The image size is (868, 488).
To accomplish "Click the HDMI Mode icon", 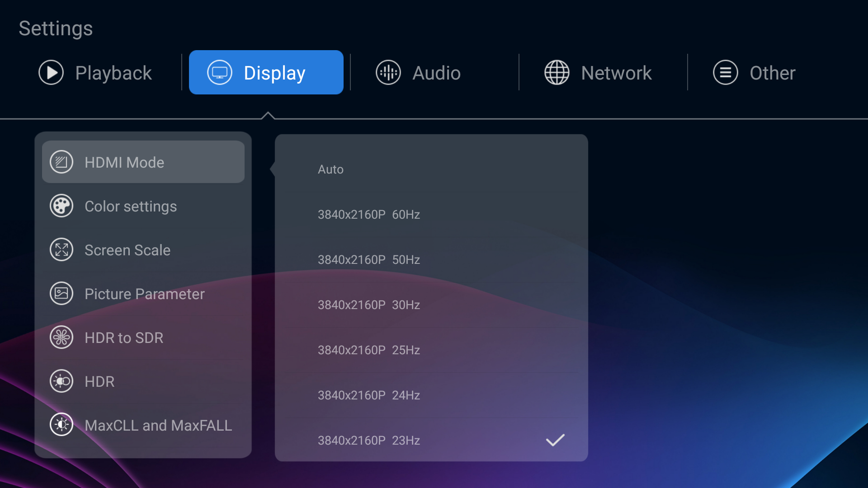I will [61, 162].
